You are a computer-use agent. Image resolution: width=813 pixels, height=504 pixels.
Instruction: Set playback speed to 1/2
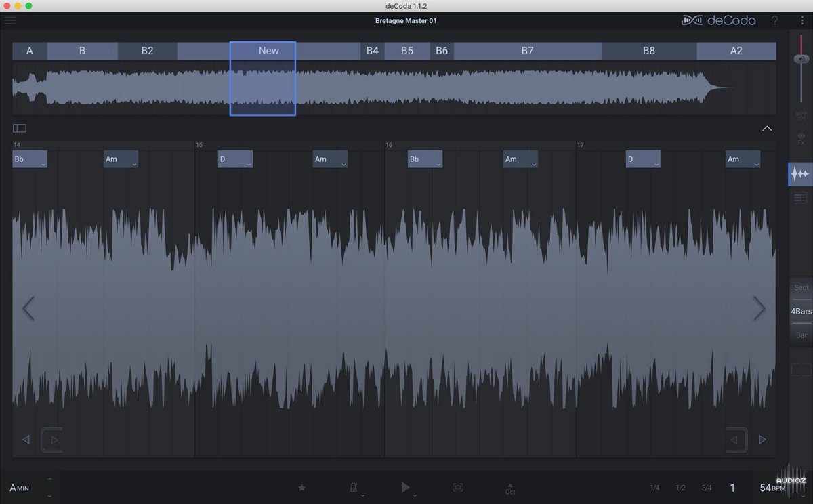[x=680, y=488]
